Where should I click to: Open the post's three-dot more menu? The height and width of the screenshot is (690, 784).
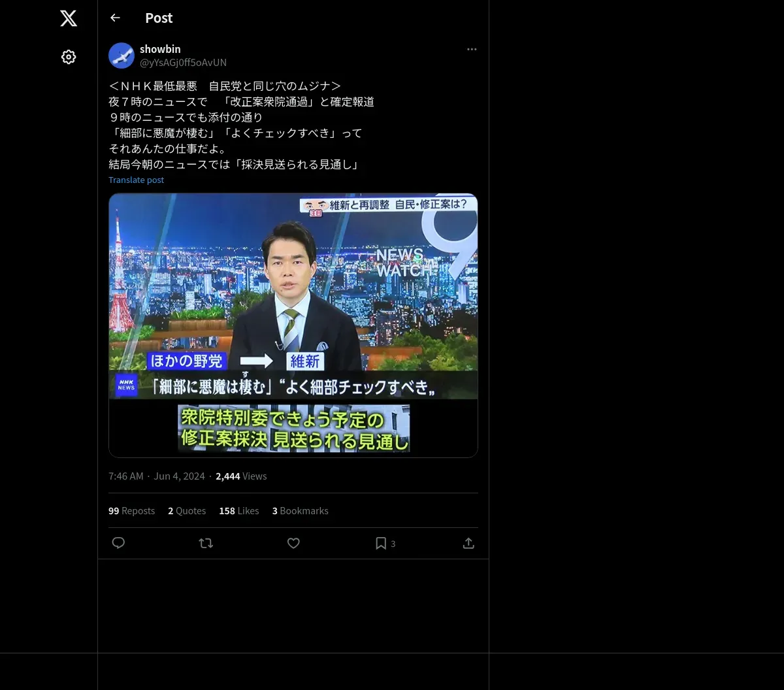pos(472,49)
